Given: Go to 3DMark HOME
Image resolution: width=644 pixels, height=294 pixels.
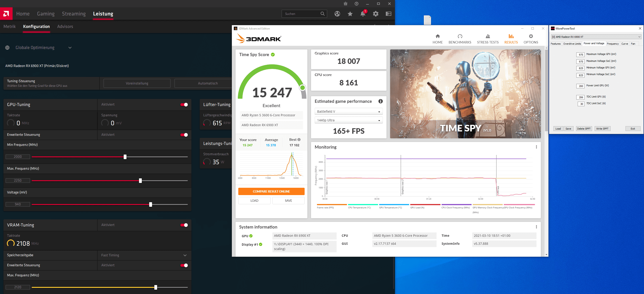Looking at the screenshot, I should coord(437,39).
